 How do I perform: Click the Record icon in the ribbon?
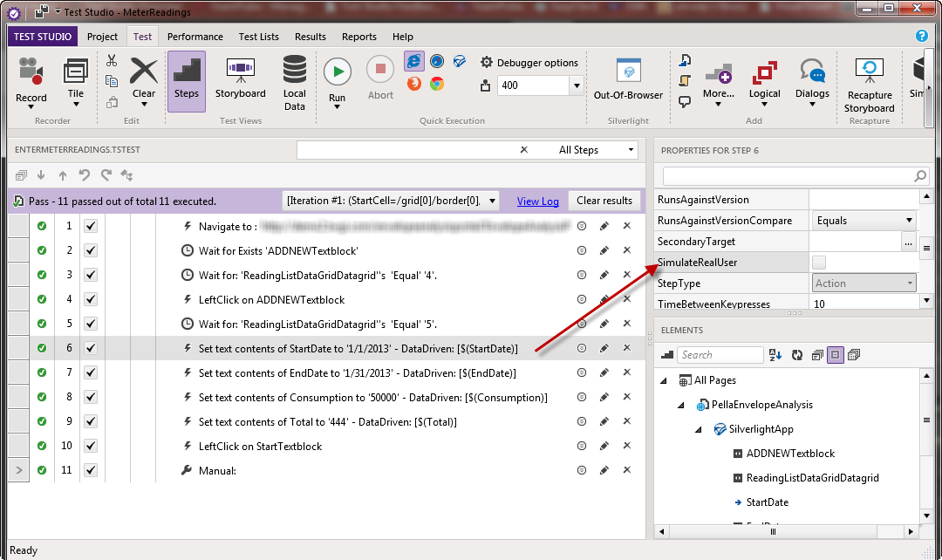[x=31, y=72]
